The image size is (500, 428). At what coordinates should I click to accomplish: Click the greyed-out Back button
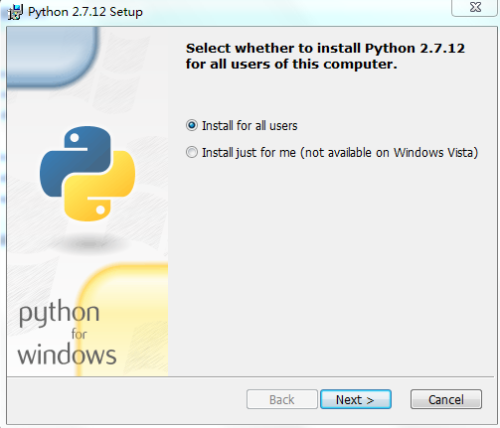click(282, 399)
